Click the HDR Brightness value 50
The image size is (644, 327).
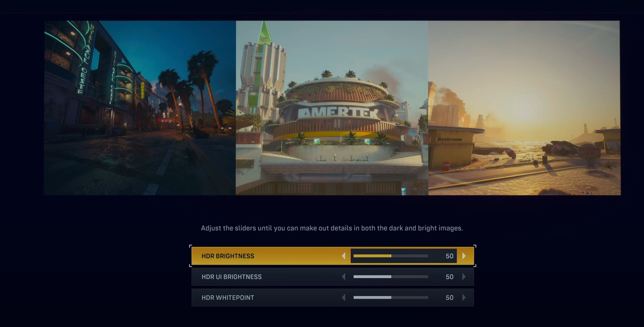click(x=450, y=256)
